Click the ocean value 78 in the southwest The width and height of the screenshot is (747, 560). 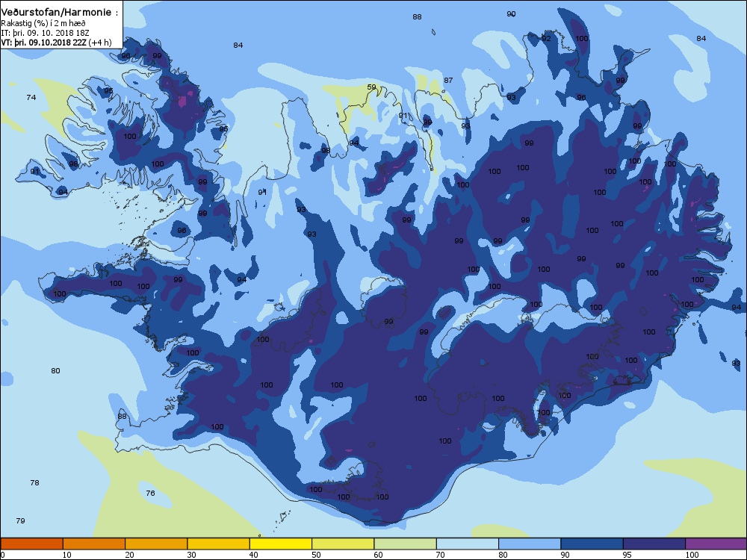point(35,483)
